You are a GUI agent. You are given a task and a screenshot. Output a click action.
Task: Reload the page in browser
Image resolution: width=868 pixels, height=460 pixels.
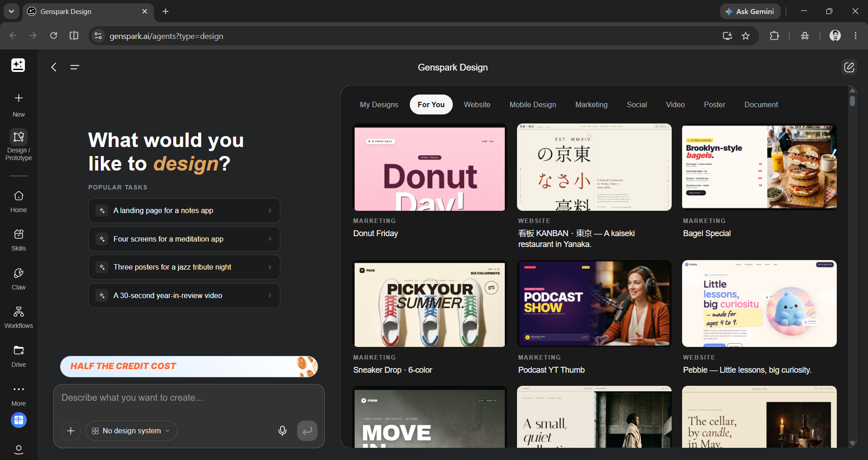(x=53, y=36)
